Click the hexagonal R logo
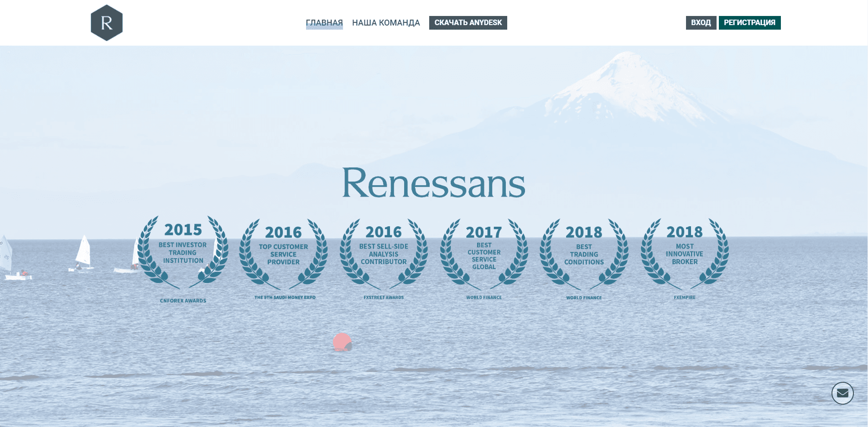This screenshot has width=868, height=427. click(107, 22)
